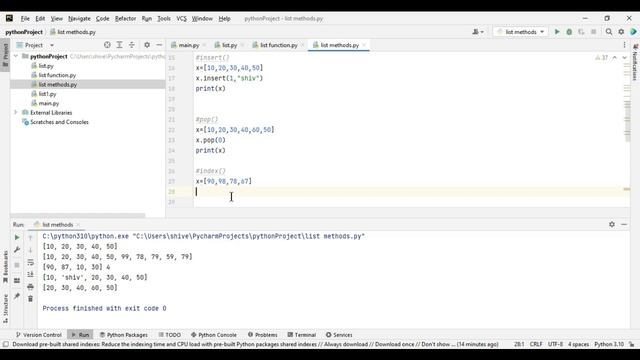
Task: Open Python 3.10 interpreter selector
Action: click(x=609, y=344)
